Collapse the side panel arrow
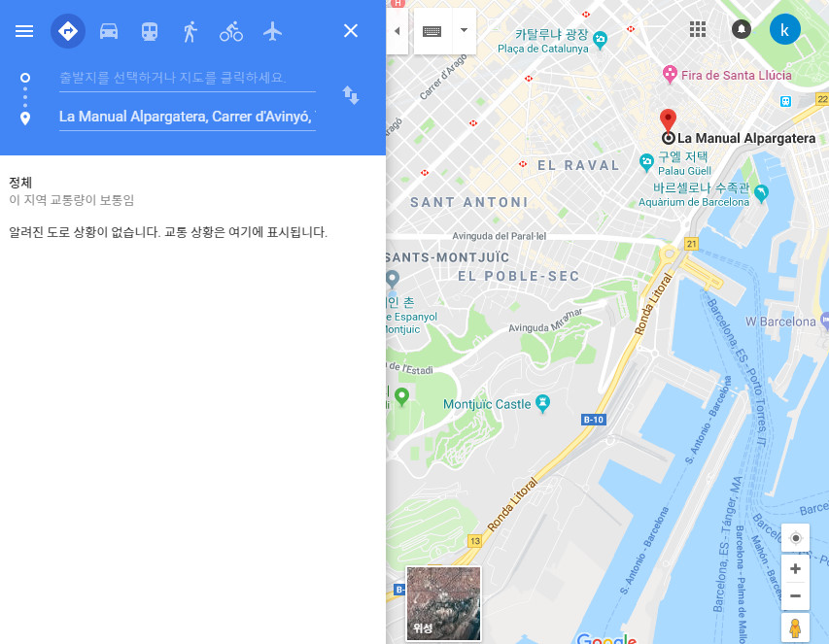 coord(397,31)
